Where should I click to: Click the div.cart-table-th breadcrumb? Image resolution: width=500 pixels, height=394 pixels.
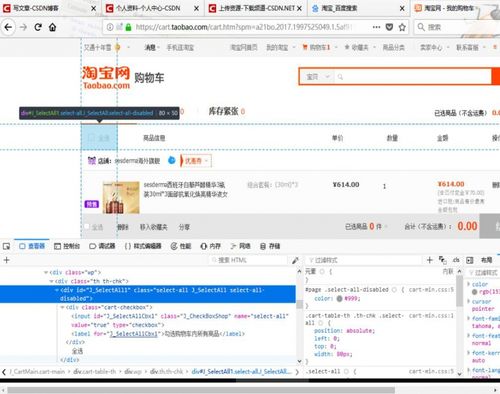point(94,371)
